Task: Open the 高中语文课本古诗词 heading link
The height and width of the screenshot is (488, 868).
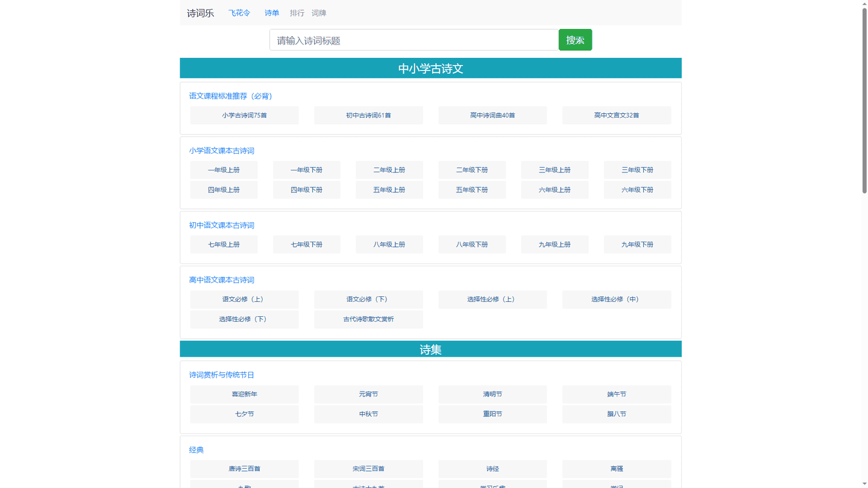Action: tap(222, 280)
